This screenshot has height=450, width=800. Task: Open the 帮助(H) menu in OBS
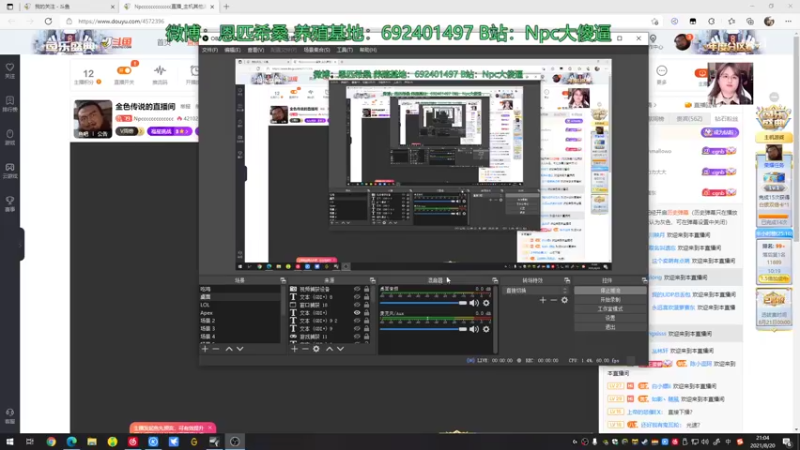(368, 50)
